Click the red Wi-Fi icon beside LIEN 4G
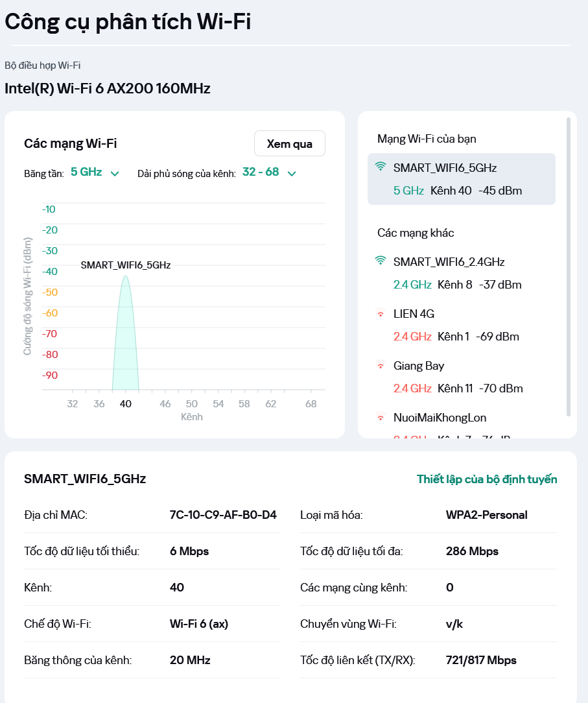This screenshot has width=588, height=703. tap(381, 313)
